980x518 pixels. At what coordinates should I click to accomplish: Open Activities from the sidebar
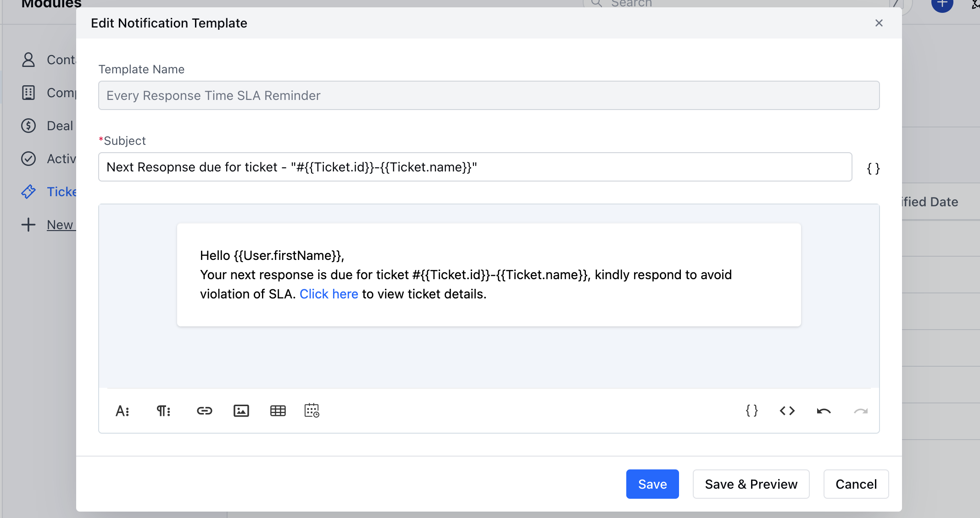pyautogui.click(x=28, y=159)
